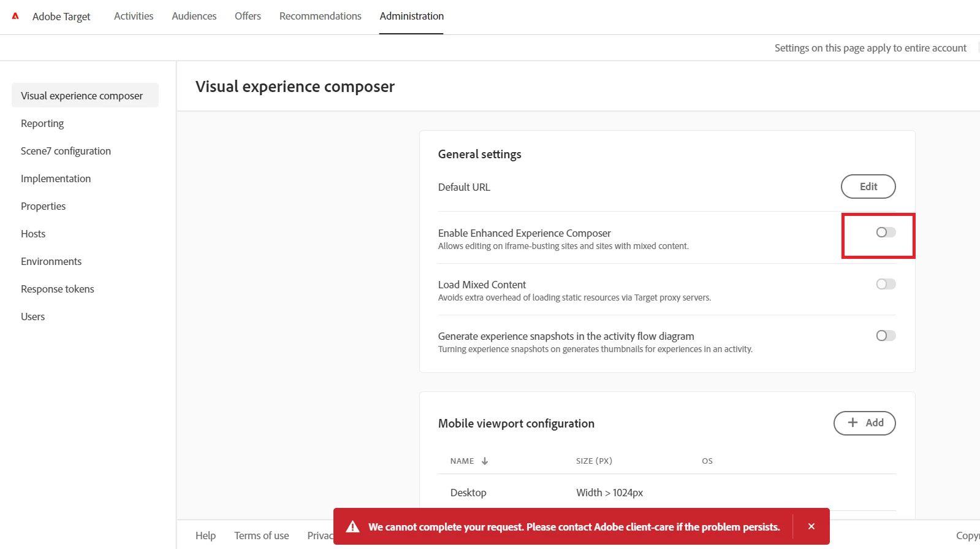Click the SIZE (PX) column header

pyautogui.click(x=594, y=461)
